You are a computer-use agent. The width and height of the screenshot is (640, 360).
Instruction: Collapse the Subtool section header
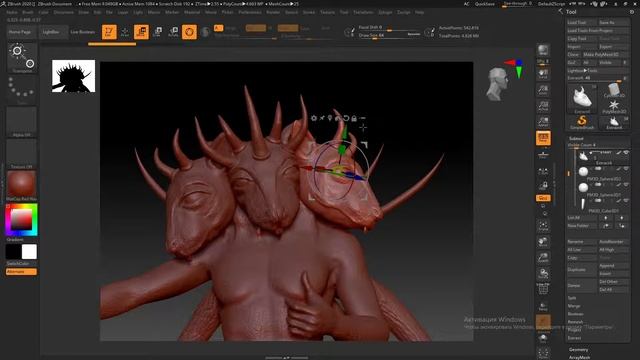[576, 139]
